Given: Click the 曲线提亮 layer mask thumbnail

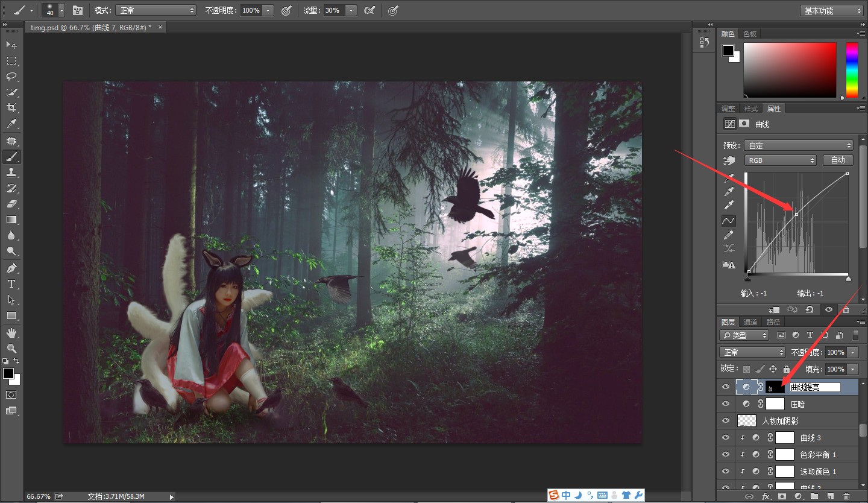Looking at the screenshot, I should click(775, 387).
